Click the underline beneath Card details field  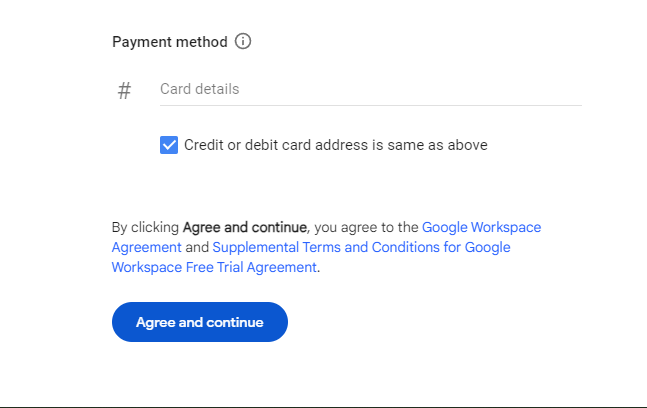click(370, 105)
